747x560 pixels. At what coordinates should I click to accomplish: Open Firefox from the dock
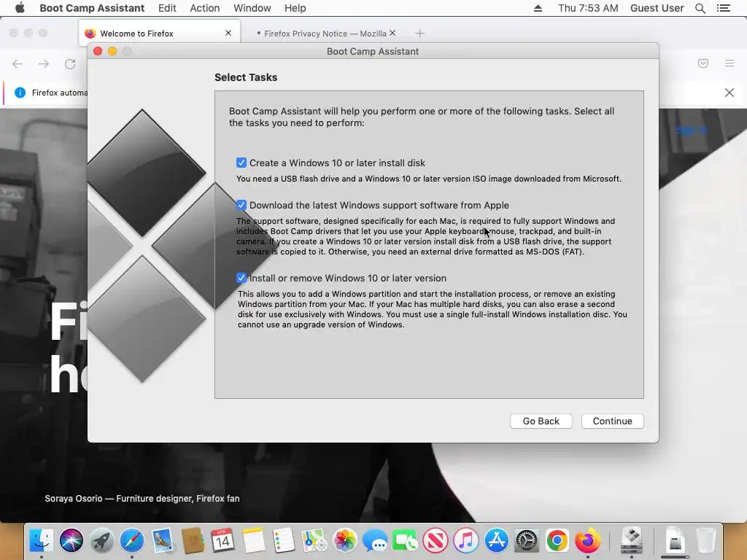(587, 541)
